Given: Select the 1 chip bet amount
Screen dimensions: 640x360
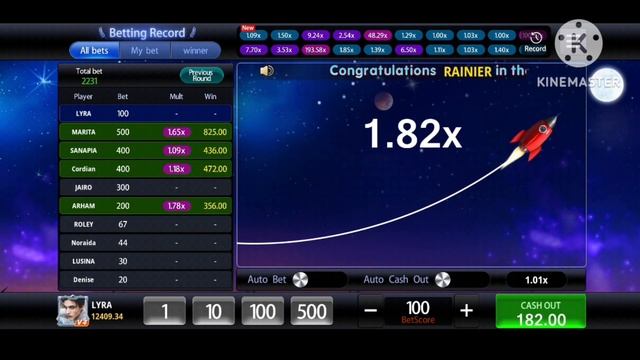Looking at the screenshot, I should coord(164,311).
